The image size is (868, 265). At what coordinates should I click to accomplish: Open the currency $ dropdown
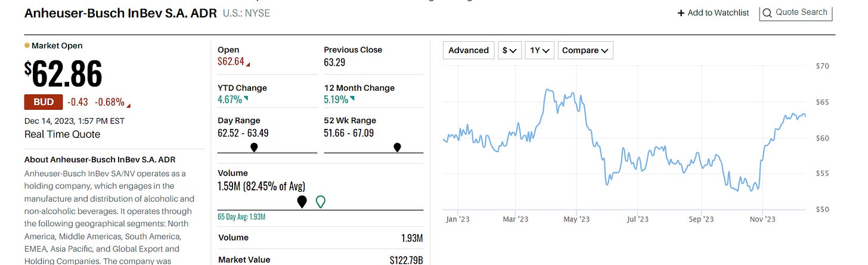tap(510, 50)
